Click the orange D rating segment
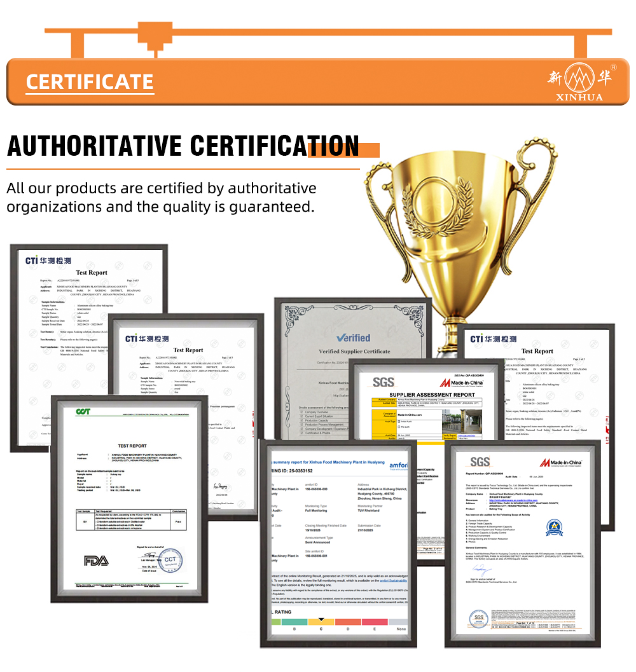The width and height of the screenshot is (636, 672). click(349, 622)
